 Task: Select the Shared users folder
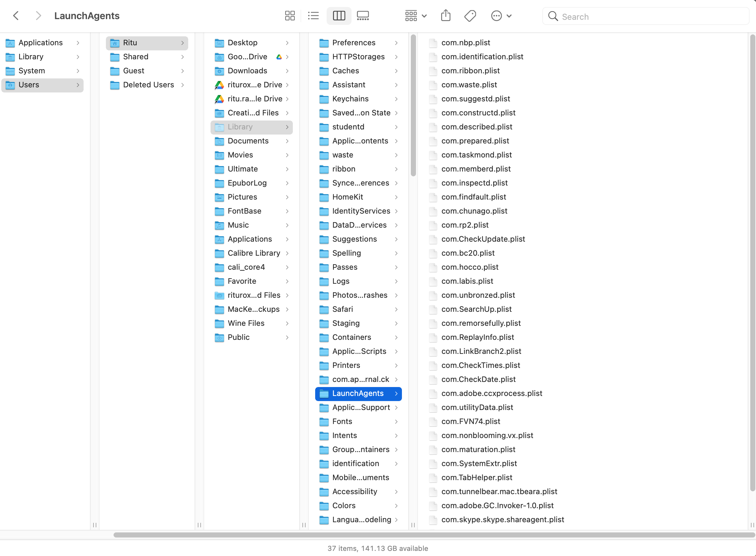click(135, 56)
